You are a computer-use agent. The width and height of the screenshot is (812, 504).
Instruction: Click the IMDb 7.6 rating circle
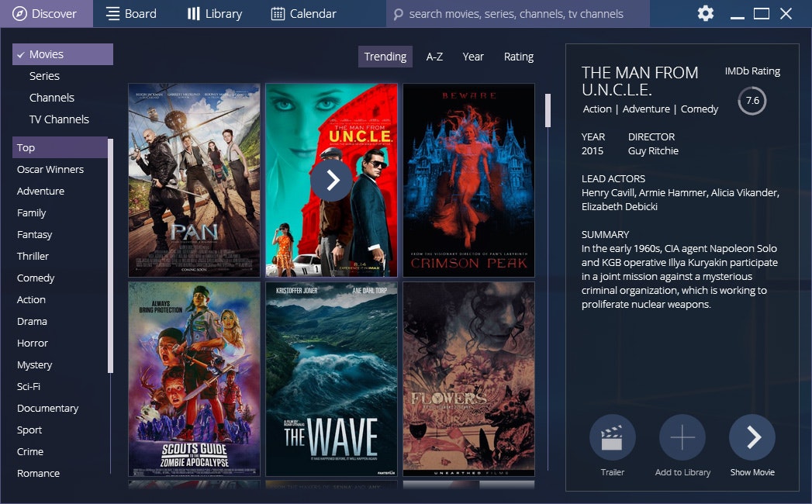coord(752,101)
